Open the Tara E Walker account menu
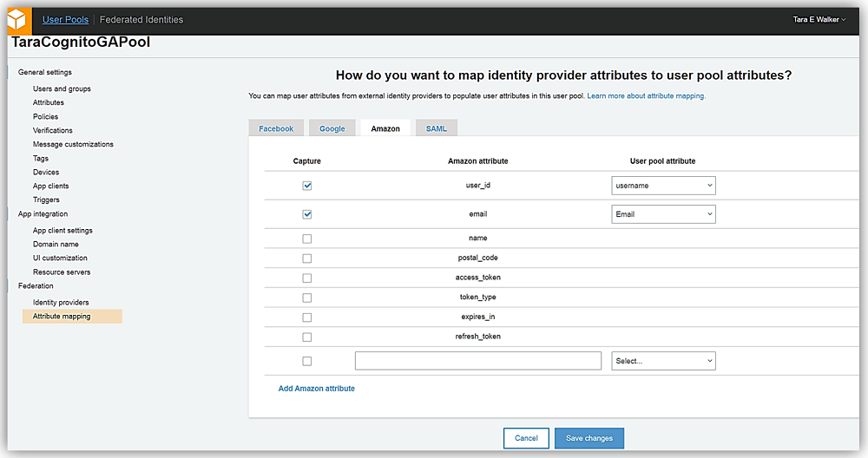 pos(819,19)
